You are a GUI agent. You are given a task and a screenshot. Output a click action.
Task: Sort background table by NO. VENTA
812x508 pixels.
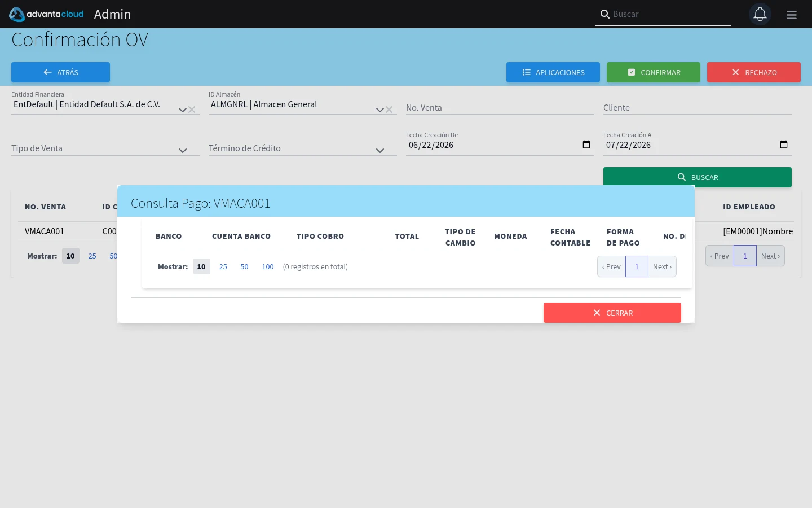point(45,207)
